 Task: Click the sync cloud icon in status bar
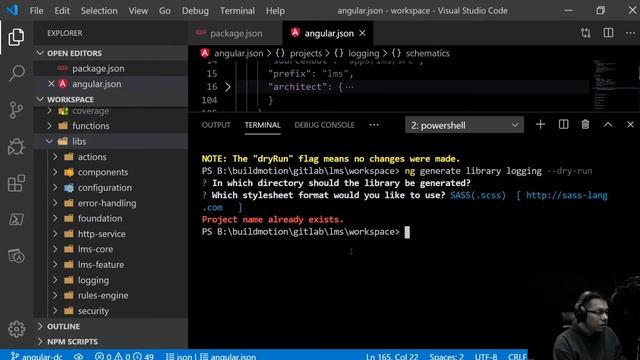click(78, 356)
